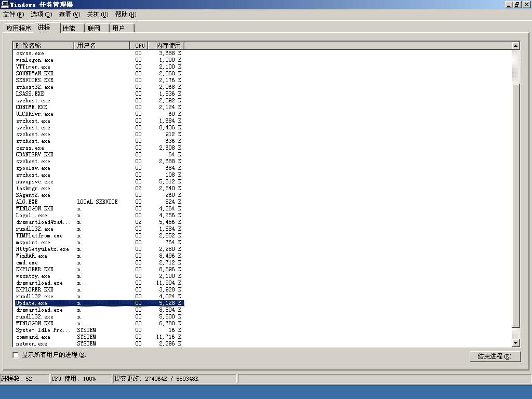Click the process list scrollbar thumb
The height and width of the screenshot is (399, 532).
(x=516, y=206)
